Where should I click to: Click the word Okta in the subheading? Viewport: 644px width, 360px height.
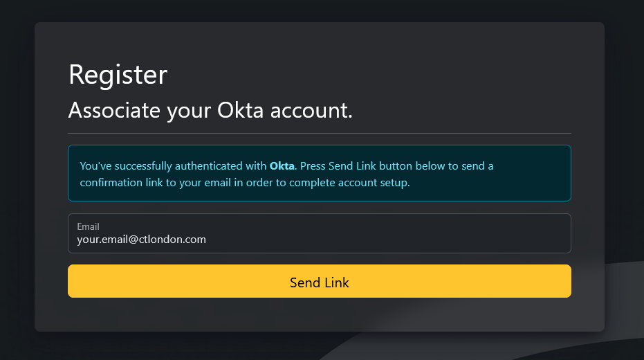240,111
